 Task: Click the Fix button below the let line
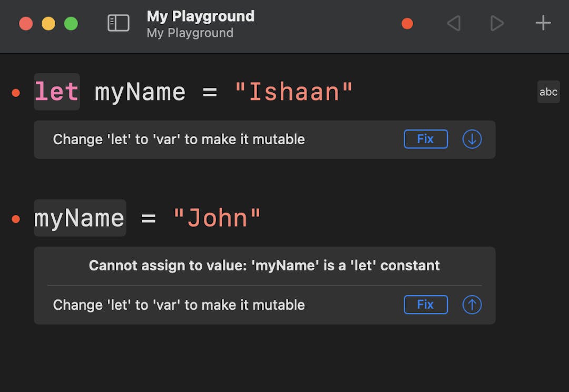coord(426,139)
